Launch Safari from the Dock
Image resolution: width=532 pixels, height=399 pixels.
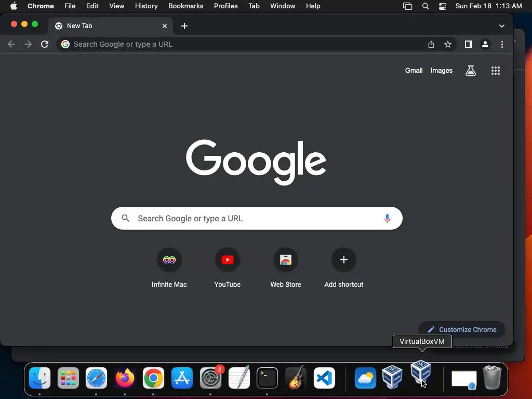[x=96, y=378]
